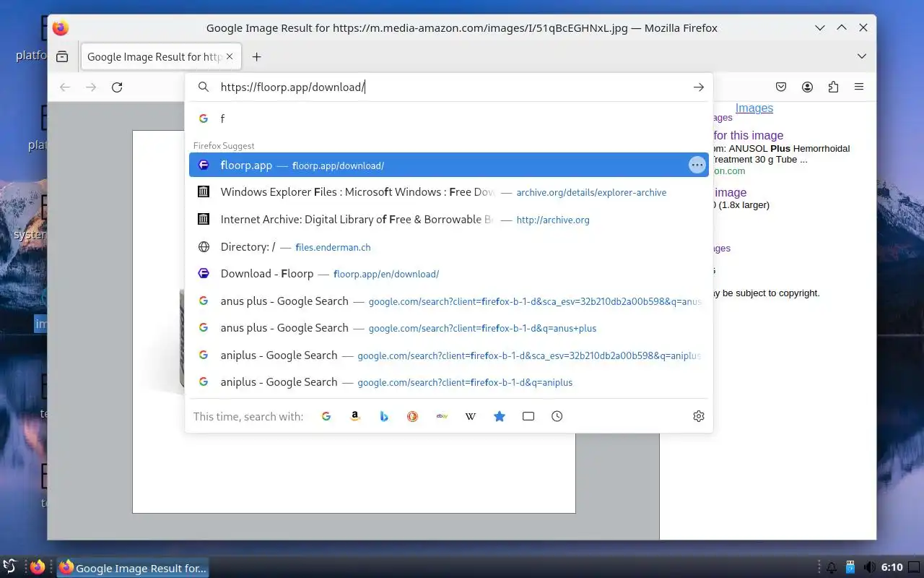Click the volume speaker tray icon
Screen dimensions: 924x578
pyautogui.click(x=870, y=568)
